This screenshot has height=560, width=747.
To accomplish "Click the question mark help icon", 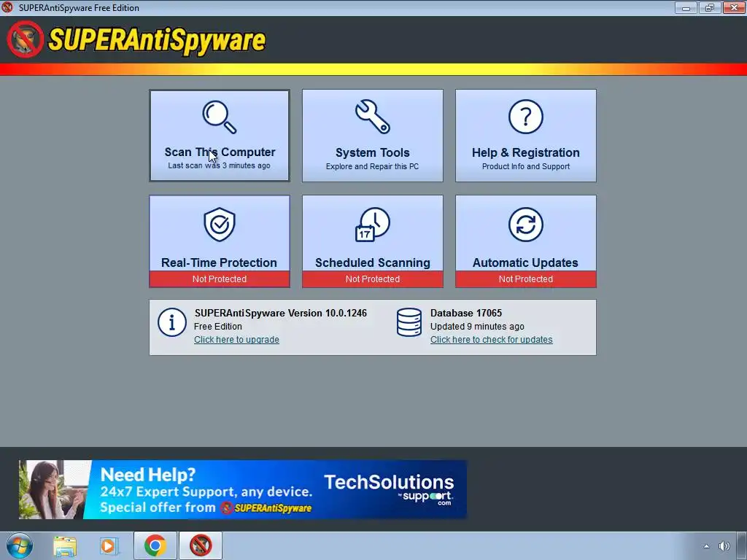I will (x=525, y=117).
